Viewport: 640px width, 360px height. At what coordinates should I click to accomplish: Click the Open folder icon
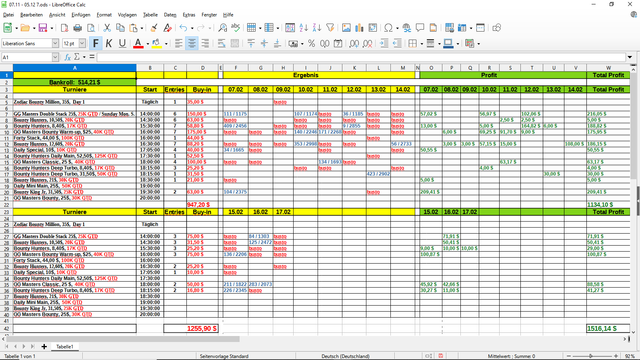tap(25, 28)
